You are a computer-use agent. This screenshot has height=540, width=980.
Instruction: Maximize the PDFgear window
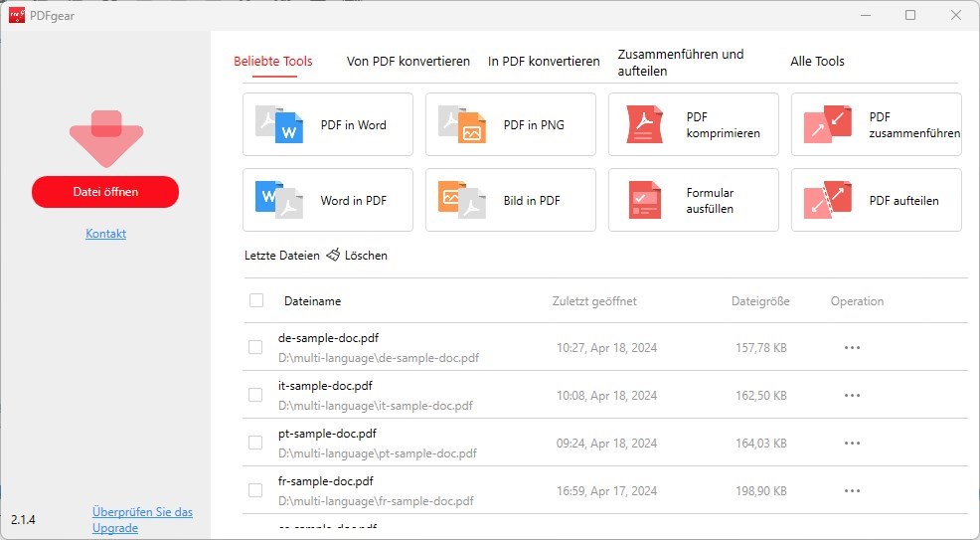[910, 15]
